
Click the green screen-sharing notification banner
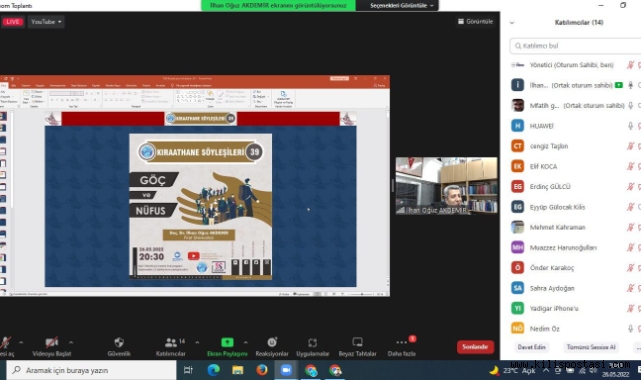point(278,5)
